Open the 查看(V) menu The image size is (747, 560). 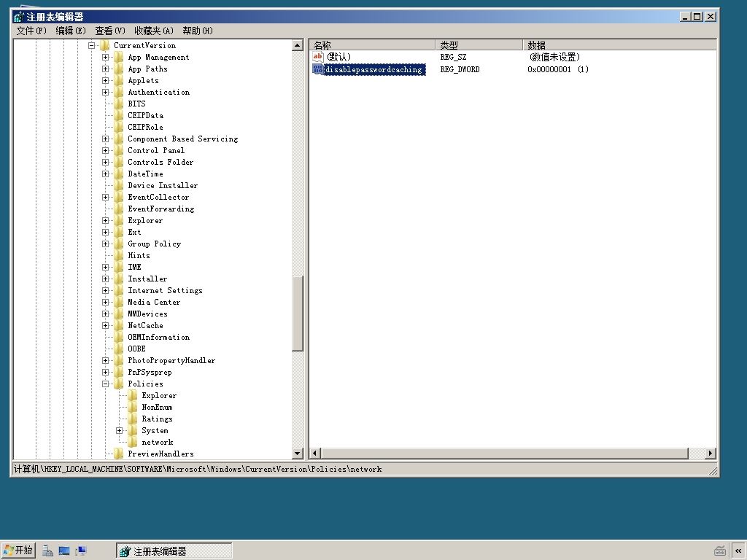(110, 31)
